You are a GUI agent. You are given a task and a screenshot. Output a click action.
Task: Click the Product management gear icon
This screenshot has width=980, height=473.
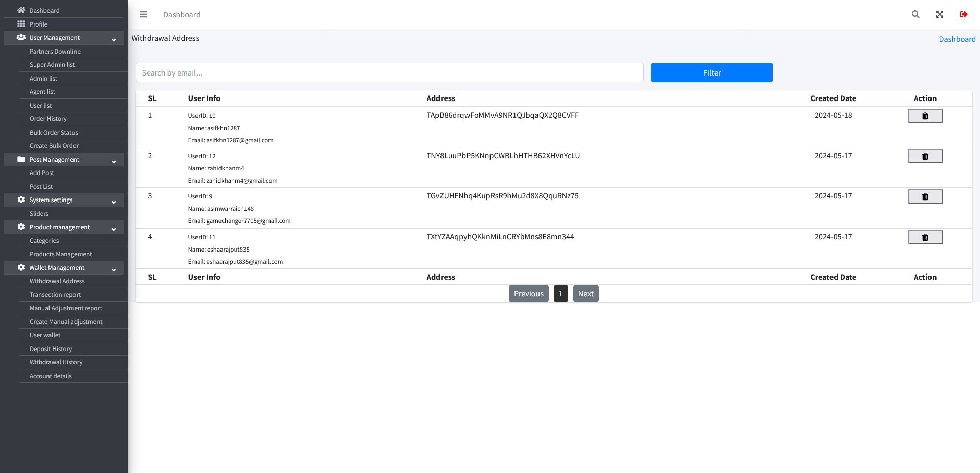pyautogui.click(x=21, y=227)
